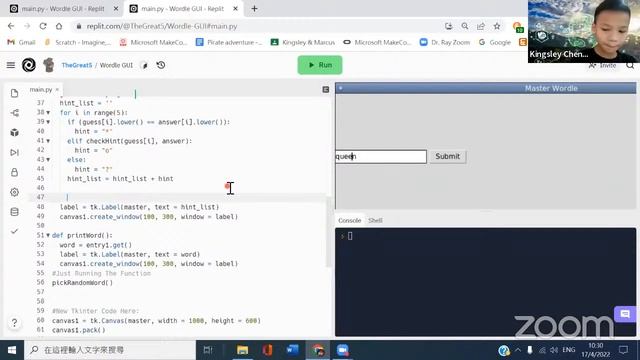Viewport: 640px width, 360px height.
Task: Open the Windows notification center
Action: click(x=624, y=350)
